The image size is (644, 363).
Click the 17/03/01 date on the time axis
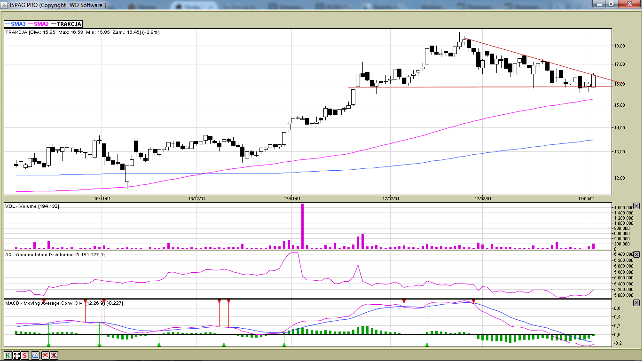pyautogui.click(x=483, y=198)
